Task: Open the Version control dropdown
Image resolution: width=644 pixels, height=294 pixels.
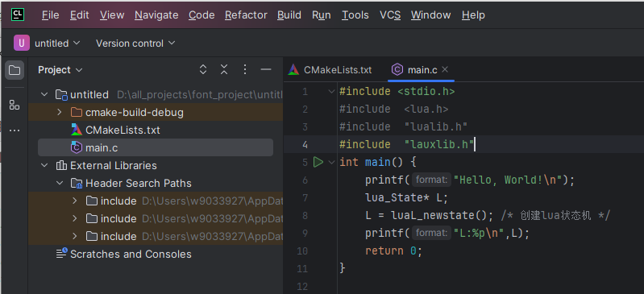Action: [x=135, y=43]
